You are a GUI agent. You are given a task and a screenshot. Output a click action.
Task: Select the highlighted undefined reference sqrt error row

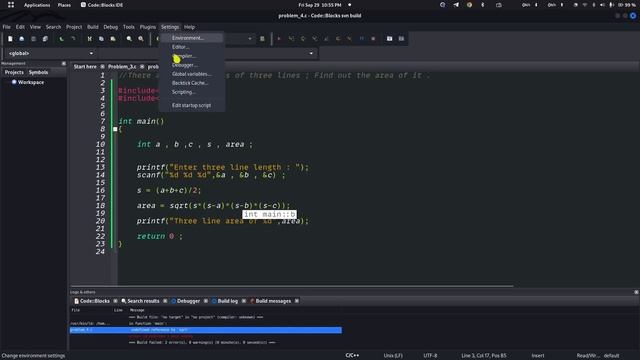click(x=206, y=330)
